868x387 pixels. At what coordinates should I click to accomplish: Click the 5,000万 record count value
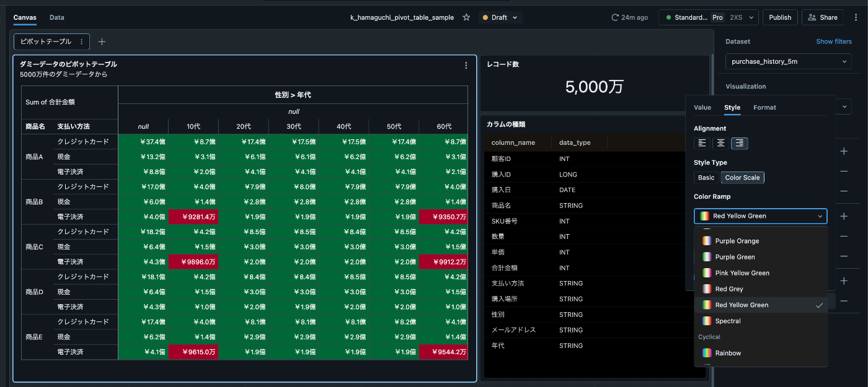[x=594, y=87]
